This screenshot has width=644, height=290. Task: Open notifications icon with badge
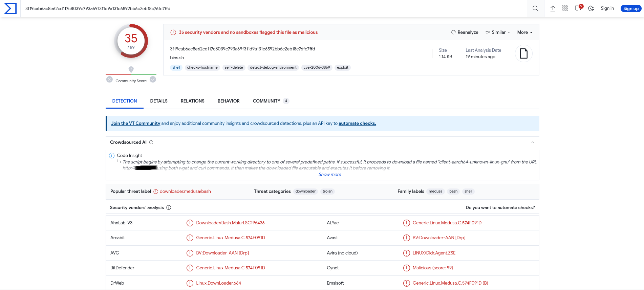click(578, 8)
